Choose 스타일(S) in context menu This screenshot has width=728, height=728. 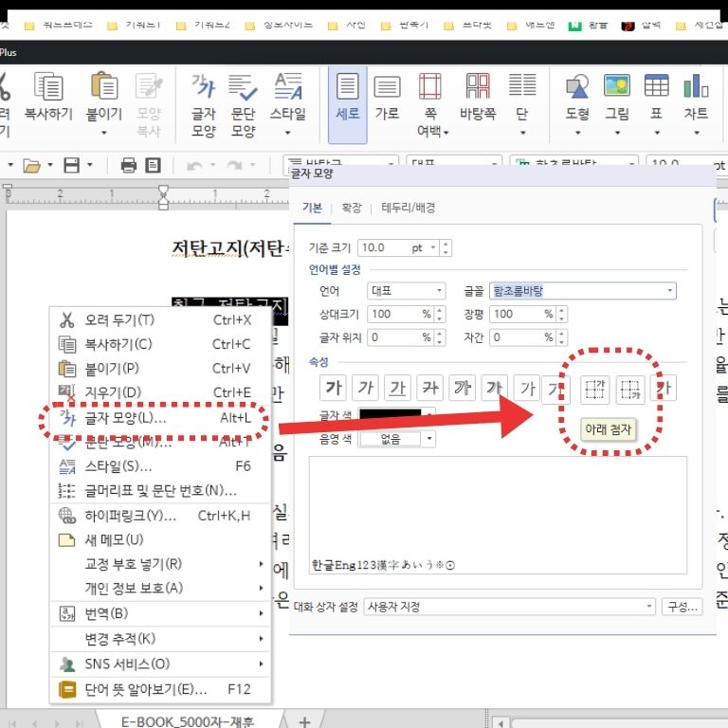(160, 466)
